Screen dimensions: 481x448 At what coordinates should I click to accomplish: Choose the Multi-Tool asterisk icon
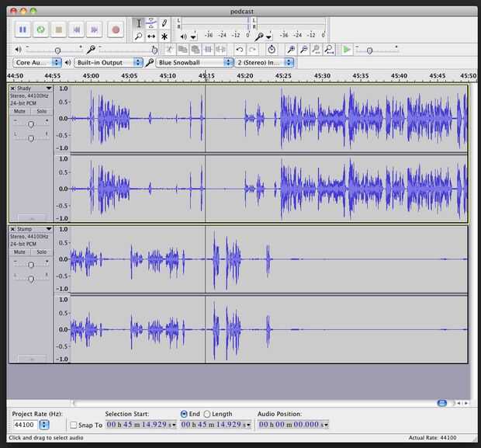[x=164, y=36]
